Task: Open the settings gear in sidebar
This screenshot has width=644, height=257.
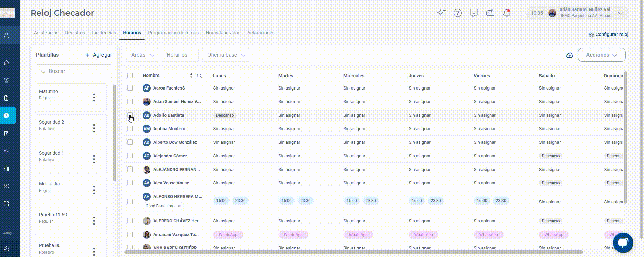Action: coord(6,249)
